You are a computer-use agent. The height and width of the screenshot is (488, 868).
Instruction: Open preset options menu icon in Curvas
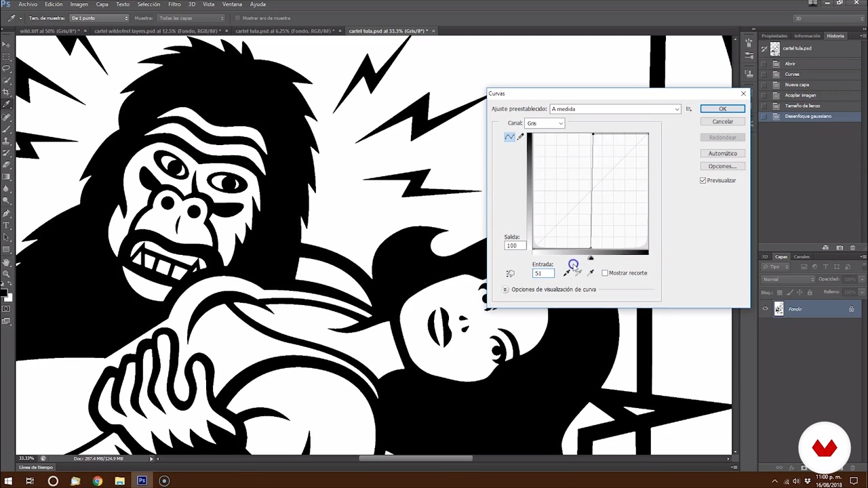tap(688, 109)
